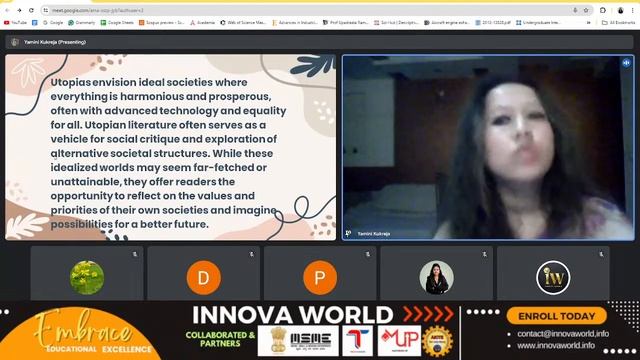Click the muted mic icon on woman-photo tile
Screen dimensions: 640x360
coord(484,254)
